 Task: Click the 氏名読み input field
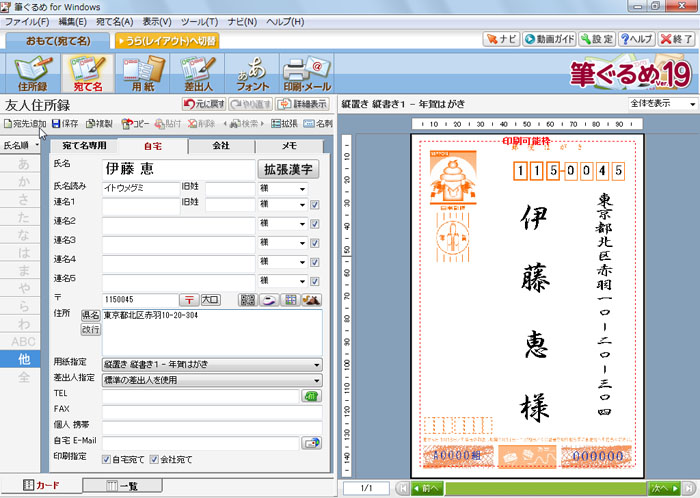(140, 188)
